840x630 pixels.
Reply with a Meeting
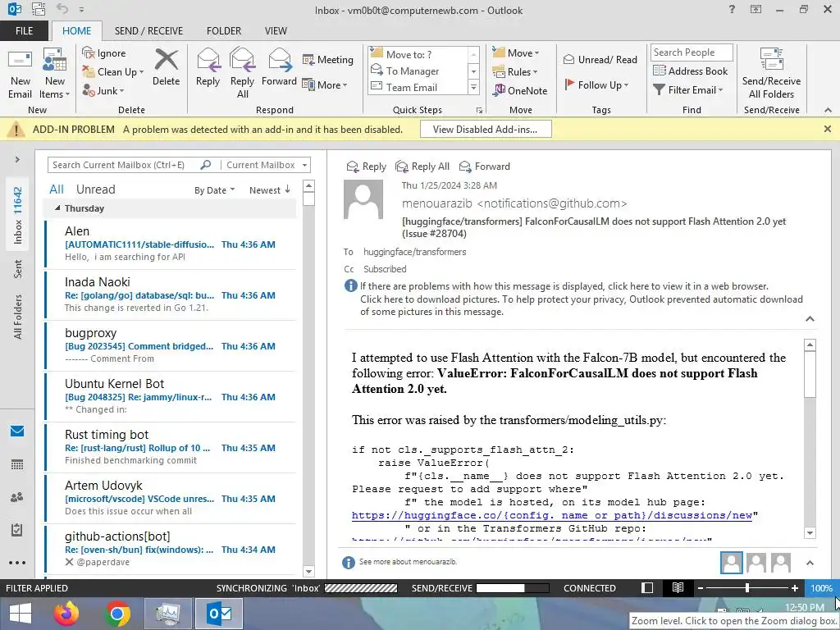[328, 59]
